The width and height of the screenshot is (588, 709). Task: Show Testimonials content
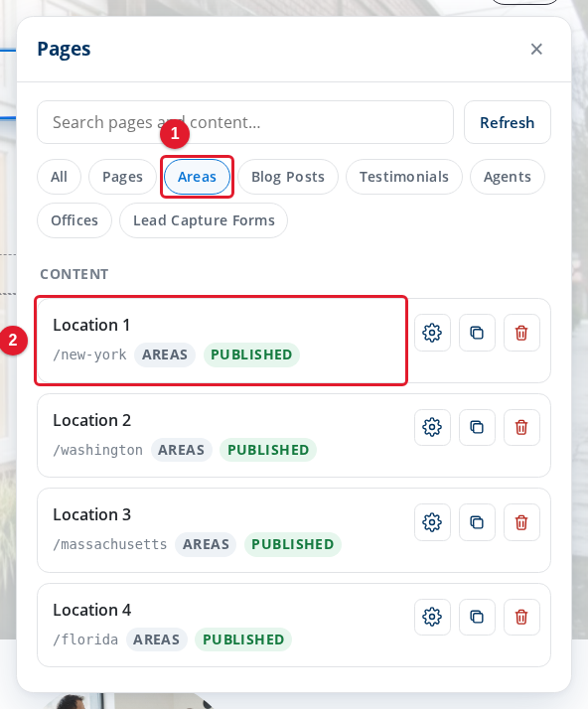404,177
